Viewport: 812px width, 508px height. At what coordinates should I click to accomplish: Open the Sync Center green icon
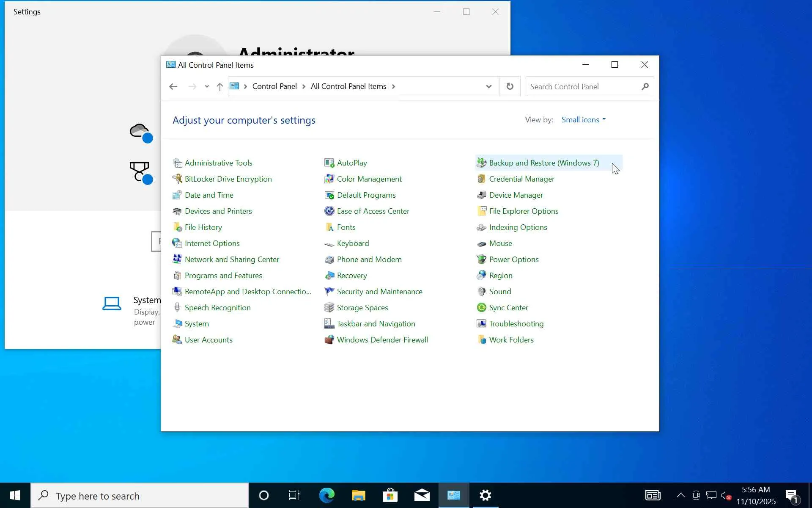coord(481,308)
